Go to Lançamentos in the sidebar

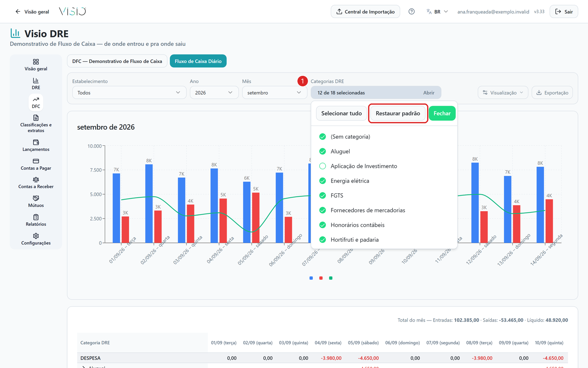(x=36, y=145)
